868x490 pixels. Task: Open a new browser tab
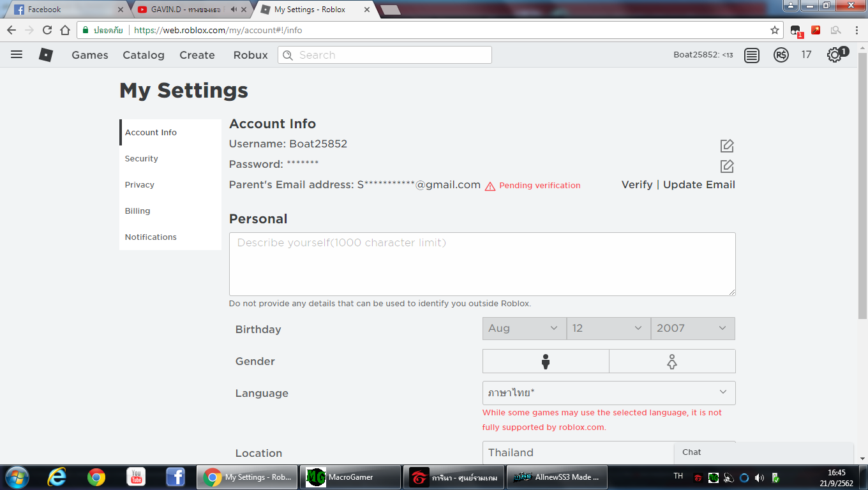click(x=391, y=10)
